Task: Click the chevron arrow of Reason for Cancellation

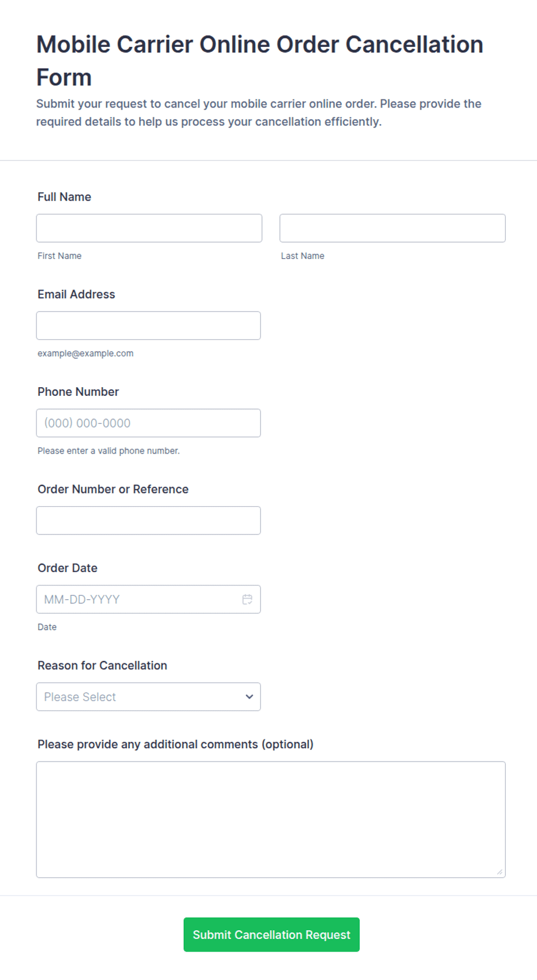Action: click(x=249, y=697)
